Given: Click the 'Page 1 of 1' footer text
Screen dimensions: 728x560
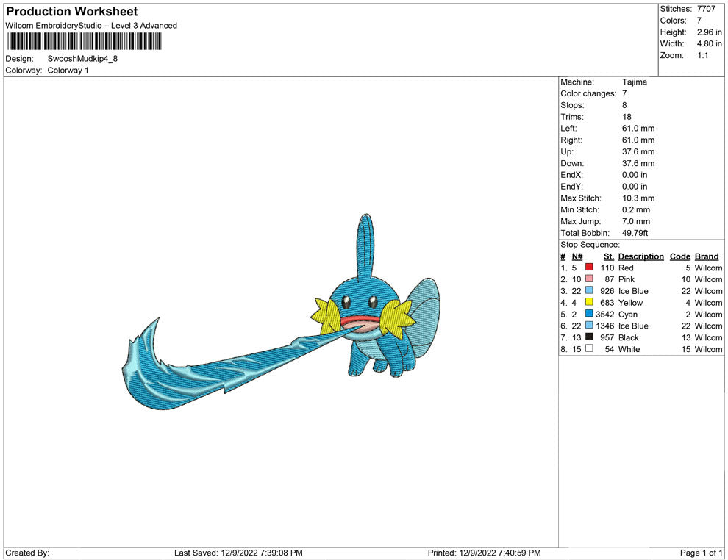Looking at the screenshot, I should click(701, 553).
